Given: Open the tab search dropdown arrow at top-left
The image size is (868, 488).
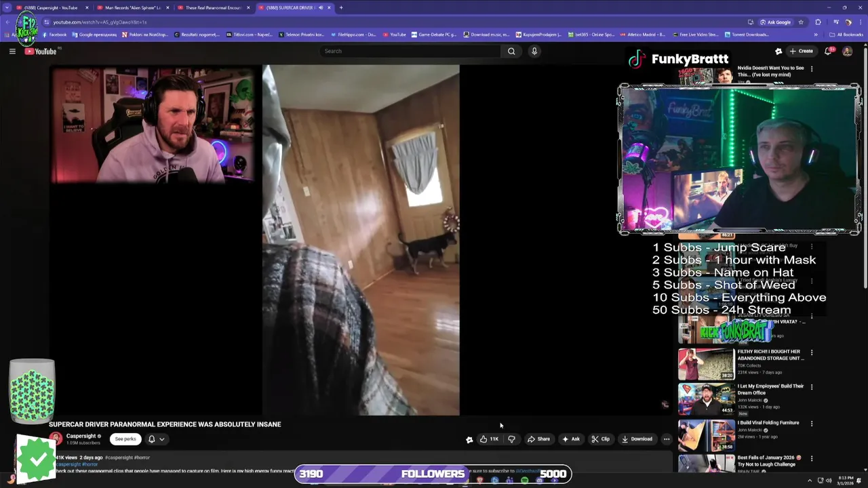Looking at the screenshot, I should click(x=8, y=7).
